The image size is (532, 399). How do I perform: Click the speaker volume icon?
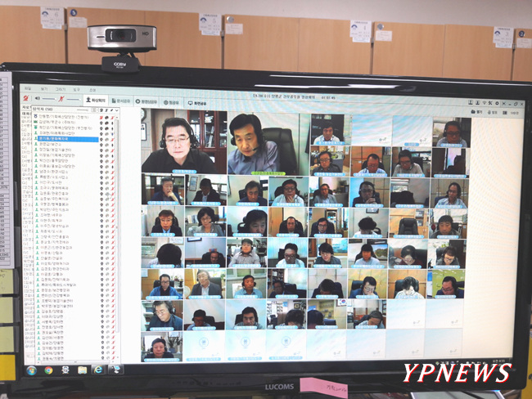[x=35, y=99]
